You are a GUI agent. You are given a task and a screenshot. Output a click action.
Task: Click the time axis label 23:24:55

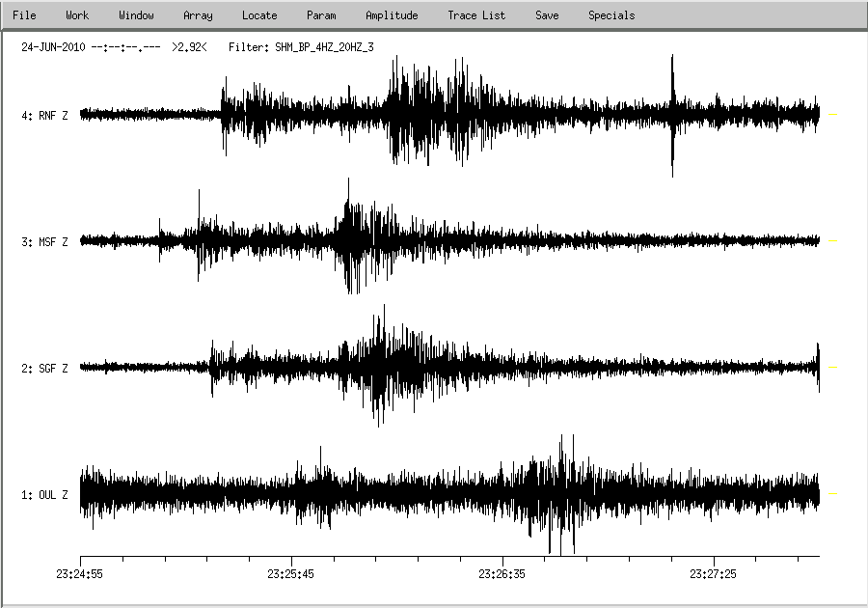79,573
